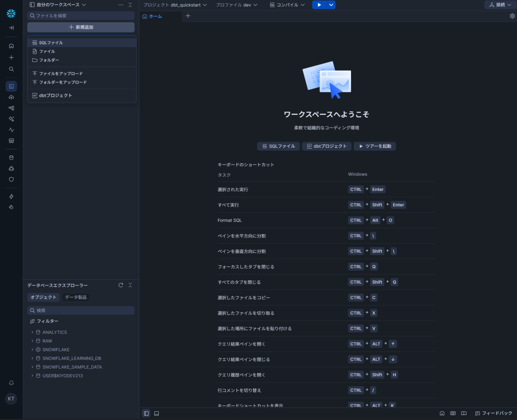Open the lightning bolt compute icon
Viewport: 517px width, 420px height.
click(11, 196)
